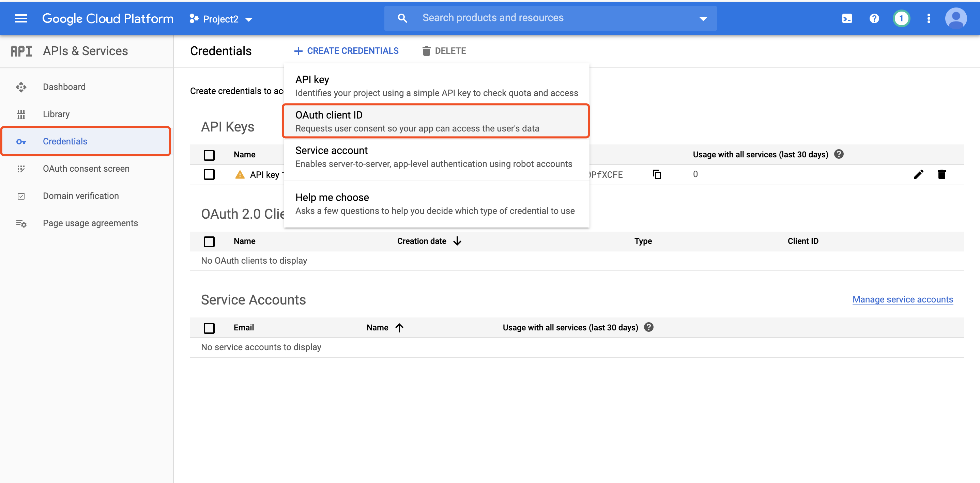This screenshot has height=483, width=980.
Task: Open the navigation hamburger menu
Action: pos(21,18)
